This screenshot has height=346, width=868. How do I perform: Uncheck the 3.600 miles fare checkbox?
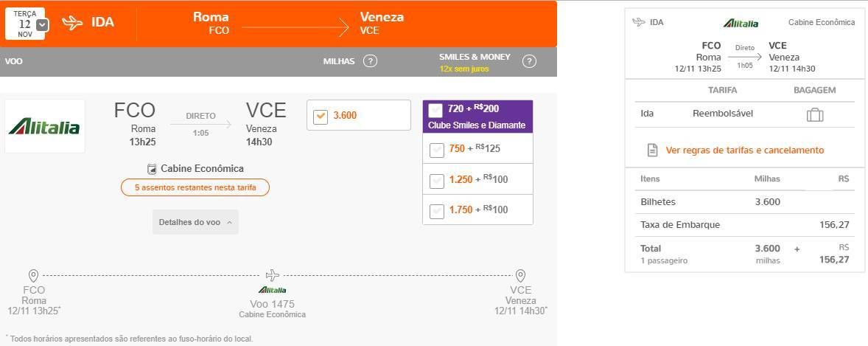(321, 117)
